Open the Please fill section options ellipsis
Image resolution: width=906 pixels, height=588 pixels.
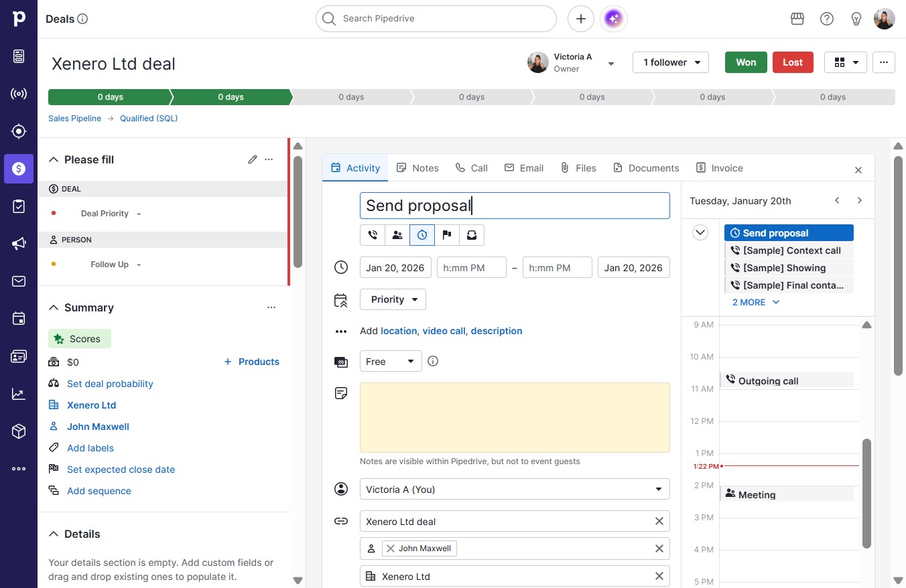(x=269, y=159)
